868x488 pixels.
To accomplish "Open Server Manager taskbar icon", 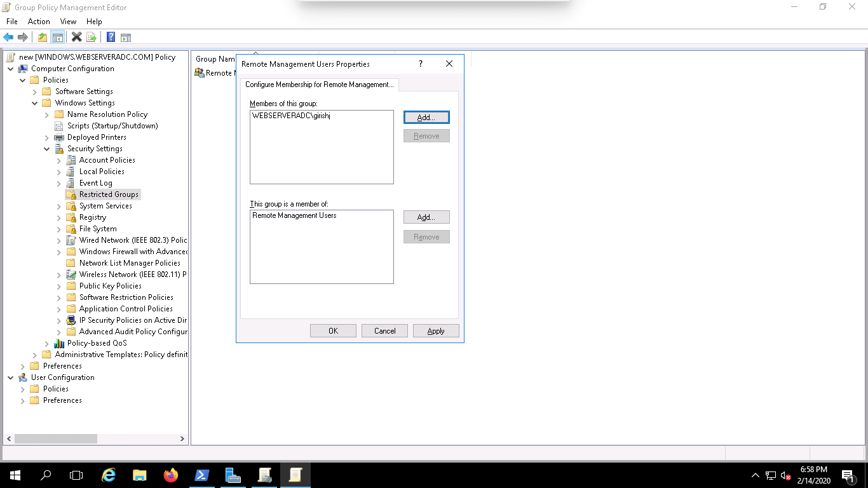I will [233, 475].
